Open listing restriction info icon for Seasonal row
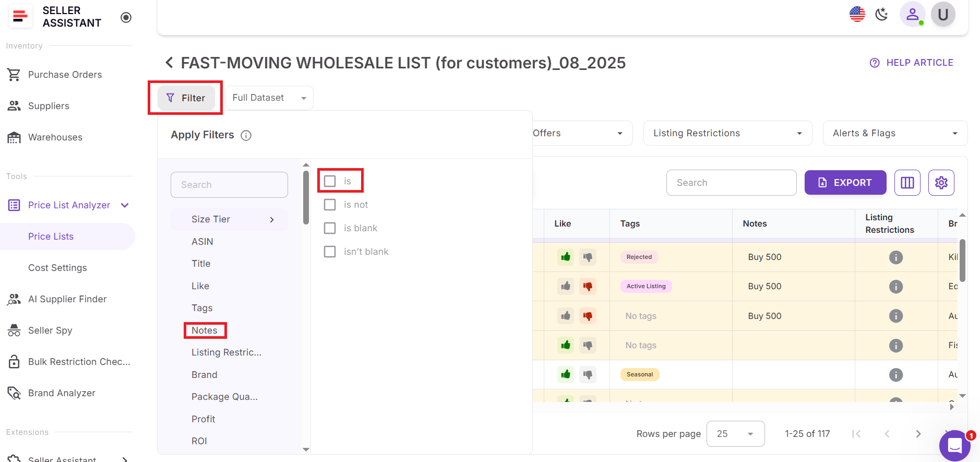This screenshot has height=462, width=980. [895, 375]
